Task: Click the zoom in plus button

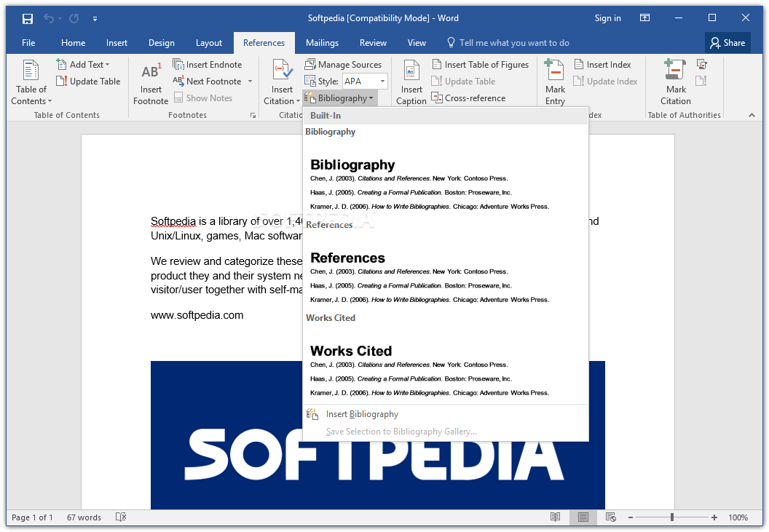Action: (x=714, y=517)
